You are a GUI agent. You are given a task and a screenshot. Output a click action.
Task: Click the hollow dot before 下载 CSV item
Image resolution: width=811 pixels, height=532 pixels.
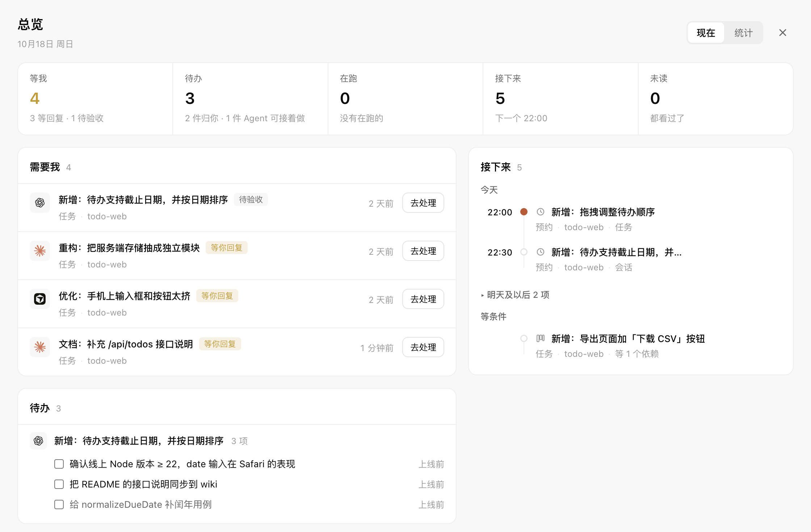click(x=524, y=338)
